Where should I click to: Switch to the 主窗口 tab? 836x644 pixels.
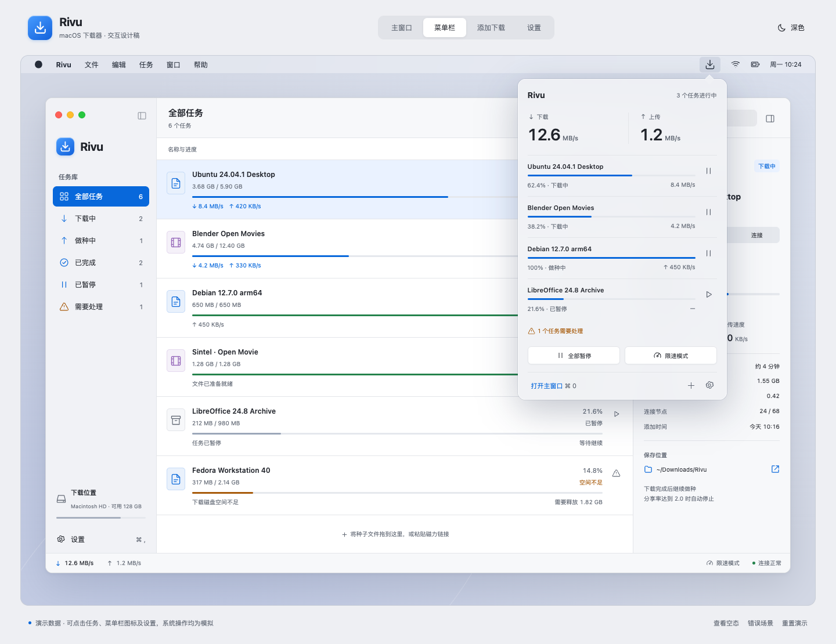402,28
